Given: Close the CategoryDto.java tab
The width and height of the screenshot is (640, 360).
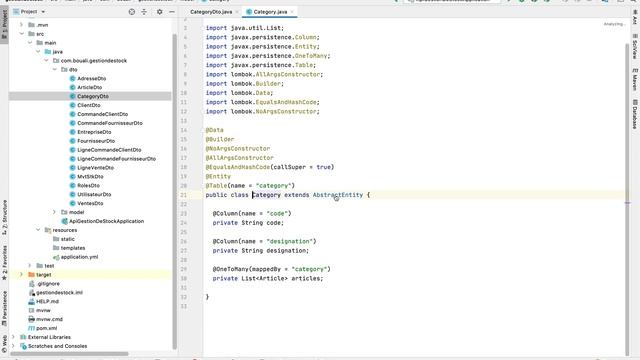Looking at the screenshot, I should (237, 12).
